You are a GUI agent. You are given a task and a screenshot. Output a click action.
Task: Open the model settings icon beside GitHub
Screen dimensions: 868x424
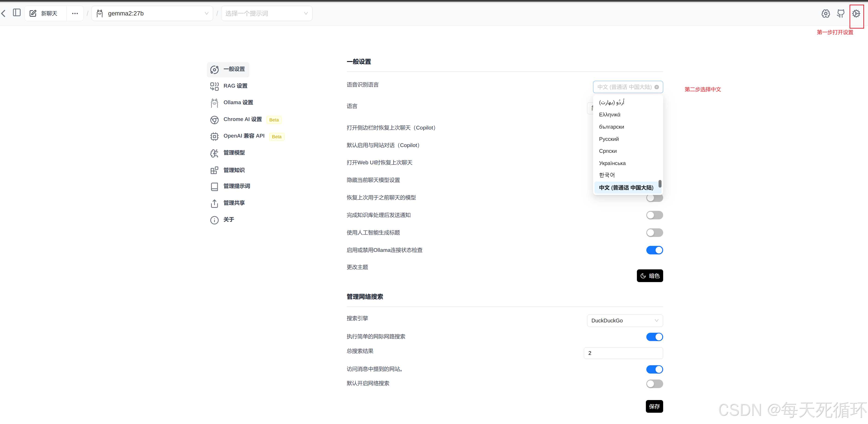point(826,14)
